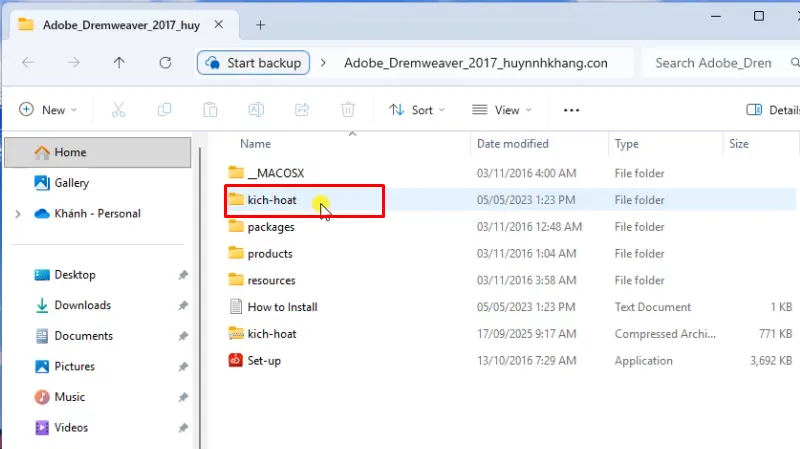800x449 pixels.
Task: Click the Delete trash icon
Action: tap(348, 110)
